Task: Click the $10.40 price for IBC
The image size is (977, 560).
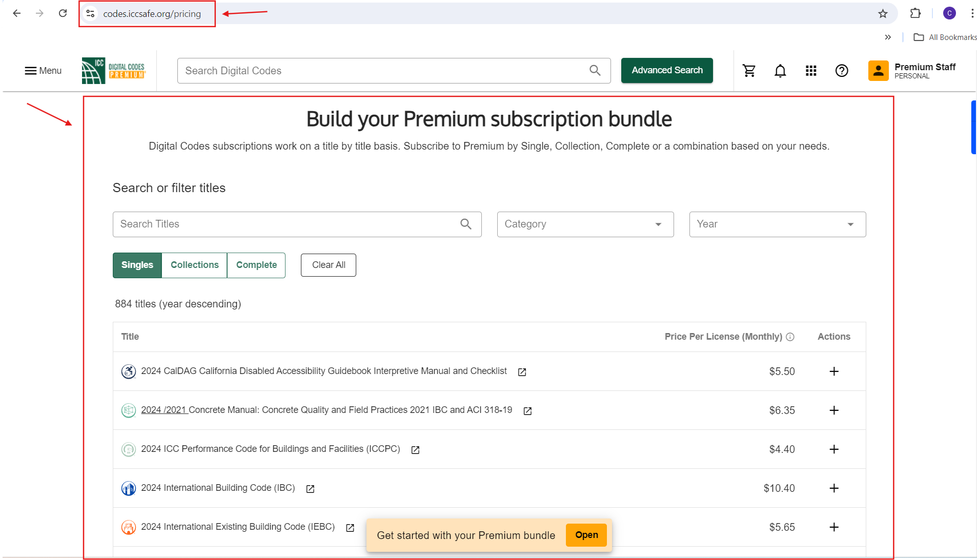Action: 779,488
